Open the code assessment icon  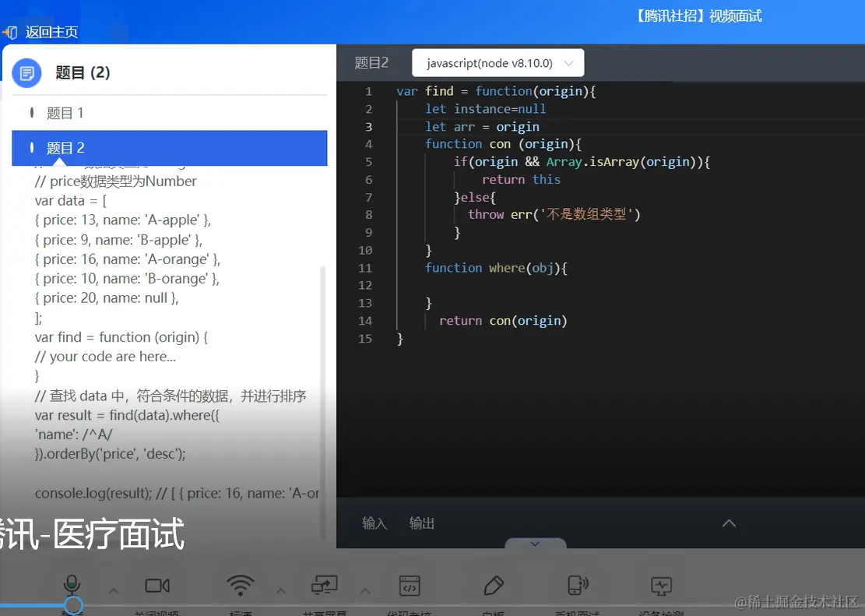coord(410,586)
